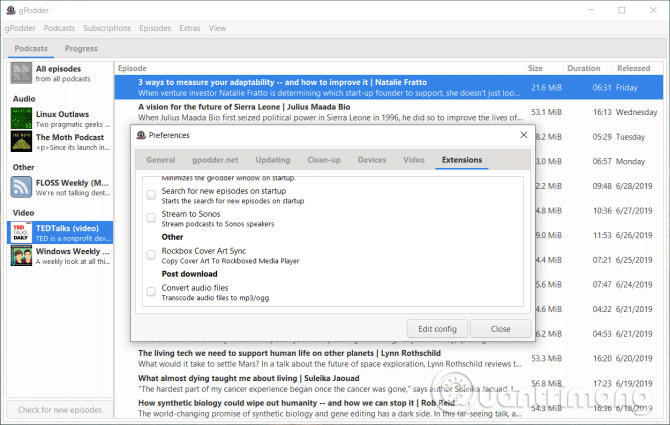This screenshot has width=670, height=425.
Task: Select the episode with duration 07:21
Action: (599, 260)
